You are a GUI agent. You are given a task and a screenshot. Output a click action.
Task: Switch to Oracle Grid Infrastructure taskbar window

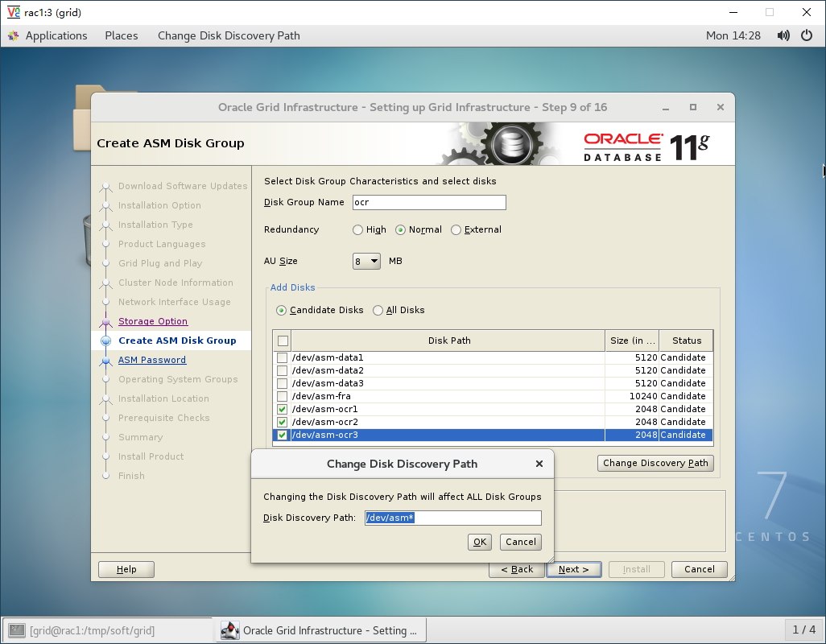click(x=321, y=630)
